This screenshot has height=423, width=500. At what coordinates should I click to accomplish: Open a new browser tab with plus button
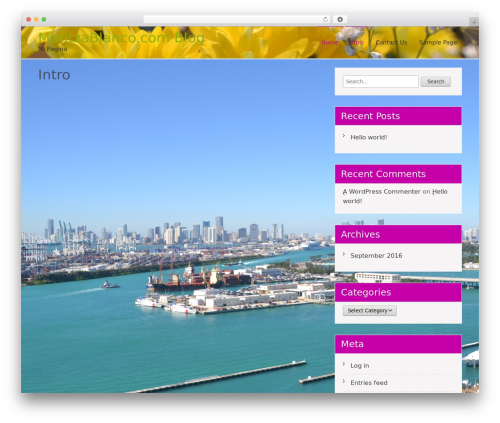click(474, 22)
